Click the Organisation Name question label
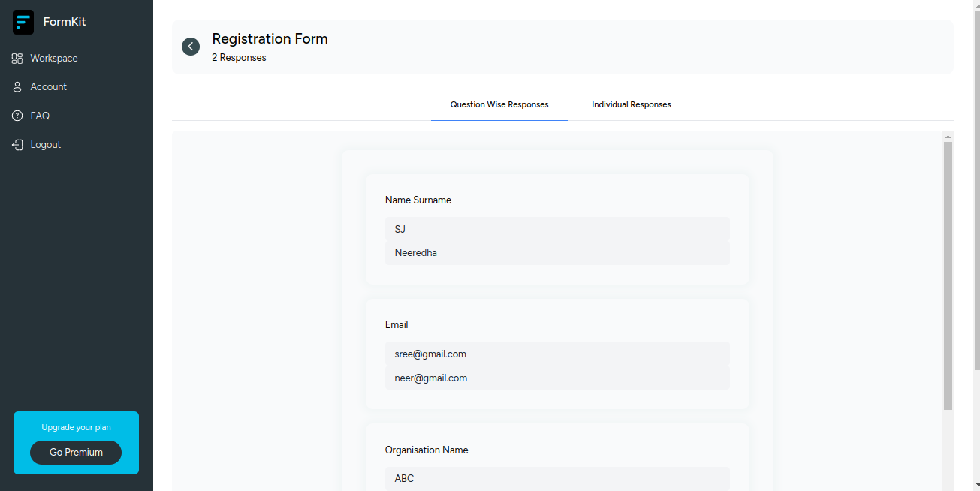The image size is (980, 491). click(x=427, y=450)
